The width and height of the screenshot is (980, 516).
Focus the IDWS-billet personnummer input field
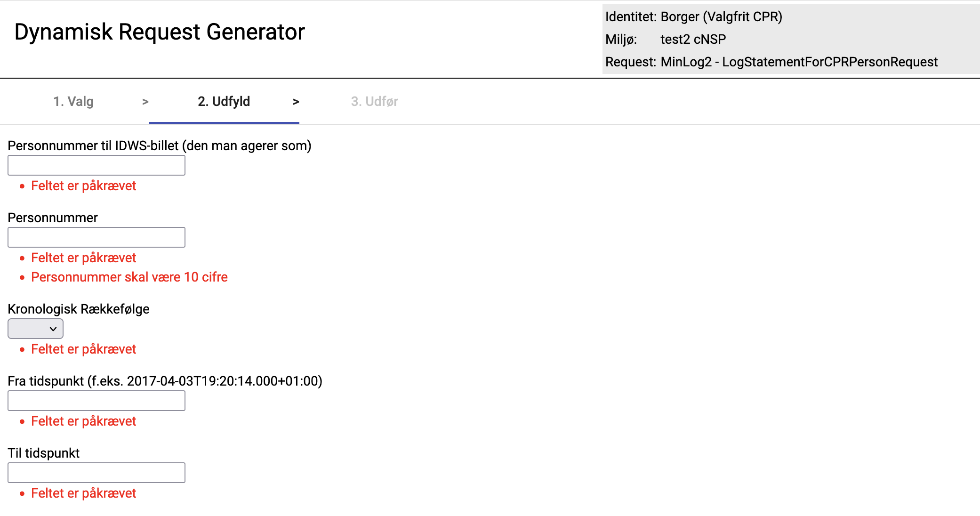pos(96,165)
